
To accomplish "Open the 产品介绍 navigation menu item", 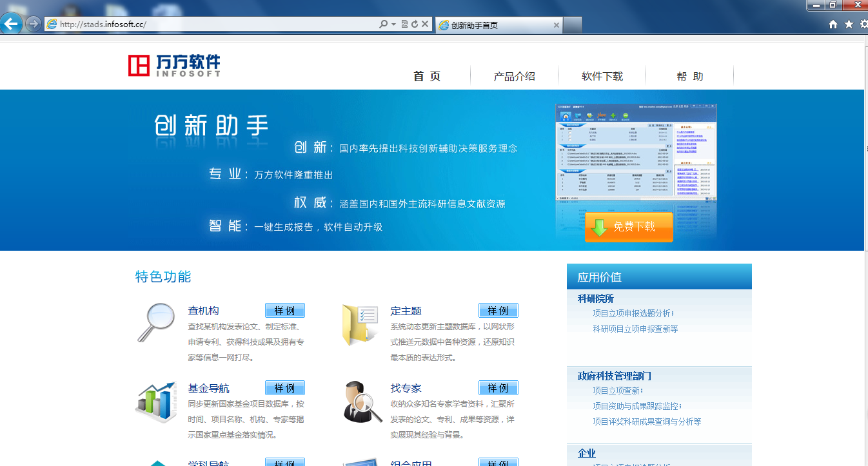I will click(515, 76).
